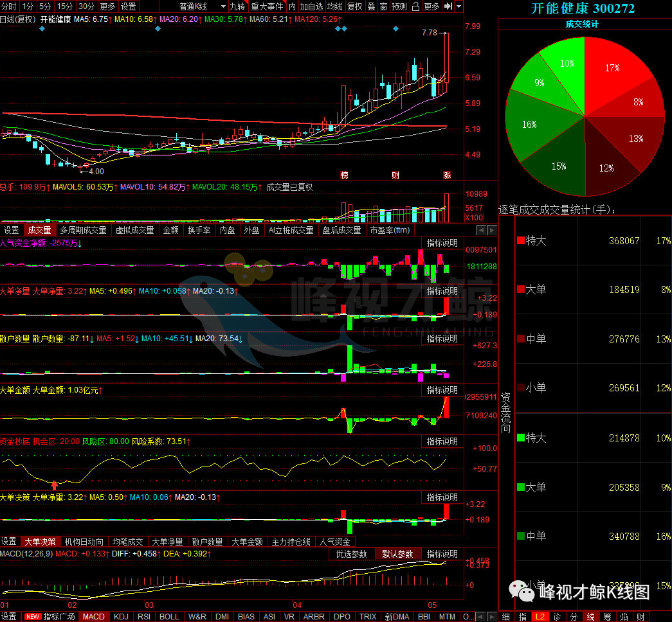Click the red arrow marker on the 资金抄底 chart
The image size is (672, 622).
click(x=55, y=485)
